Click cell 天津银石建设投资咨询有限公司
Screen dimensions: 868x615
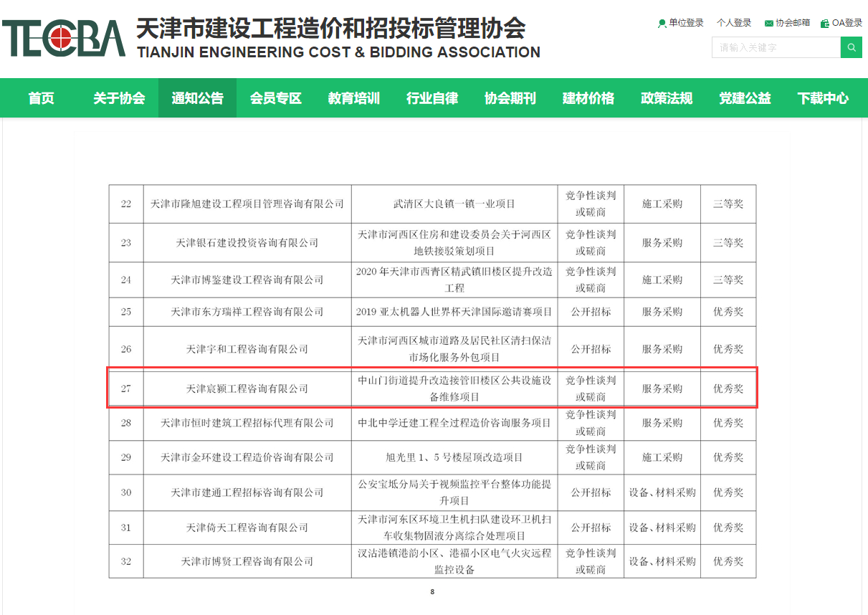click(x=247, y=243)
